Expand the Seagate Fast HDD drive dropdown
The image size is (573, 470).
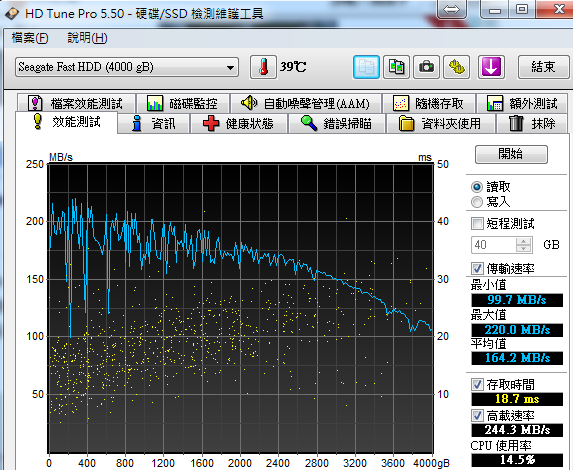coord(127,67)
